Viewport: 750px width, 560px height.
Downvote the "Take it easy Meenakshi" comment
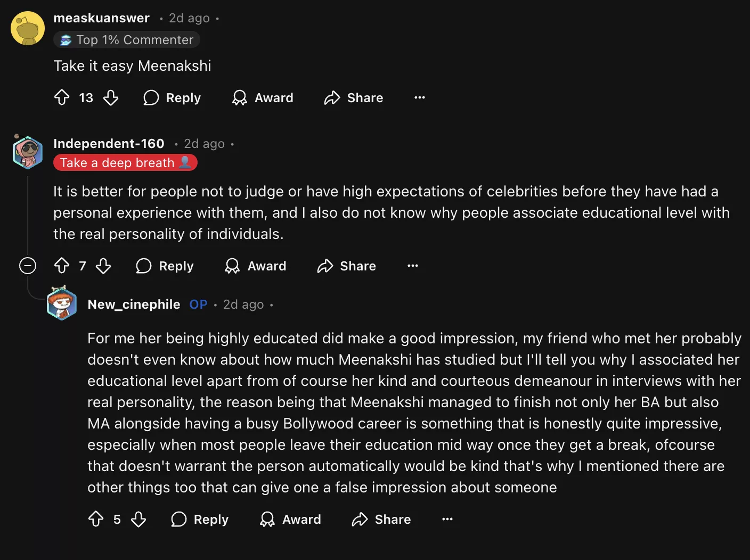(x=111, y=97)
